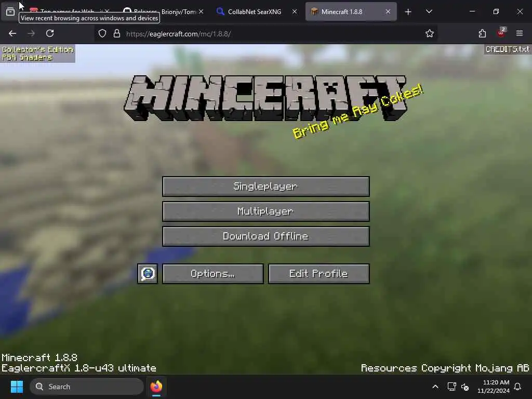Image resolution: width=532 pixels, height=399 pixels.
Task: Open the language globe icon button
Action: pyautogui.click(x=148, y=273)
